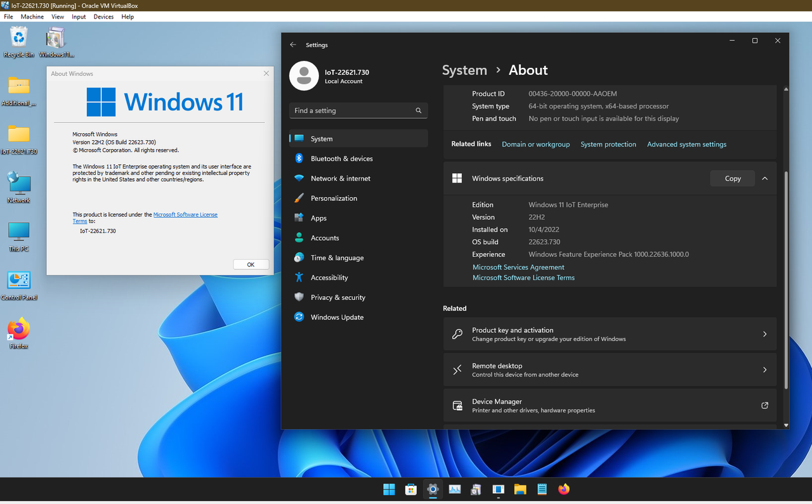
Task: Open Product key and activation chevron
Action: (764, 334)
